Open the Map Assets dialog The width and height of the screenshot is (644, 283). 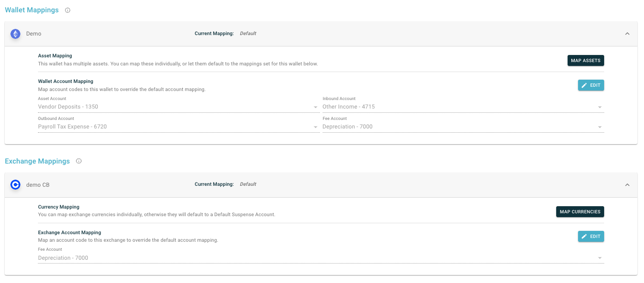(586, 61)
